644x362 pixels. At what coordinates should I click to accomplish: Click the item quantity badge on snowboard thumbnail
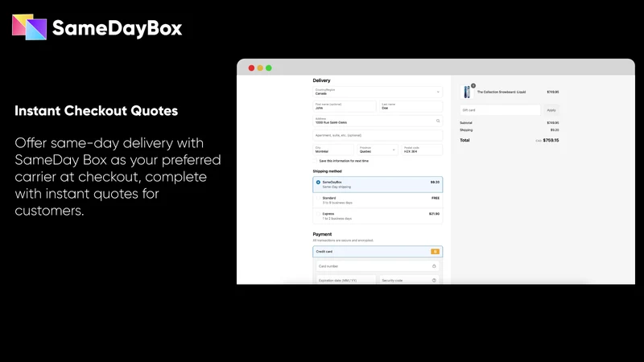click(x=473, y=86)
